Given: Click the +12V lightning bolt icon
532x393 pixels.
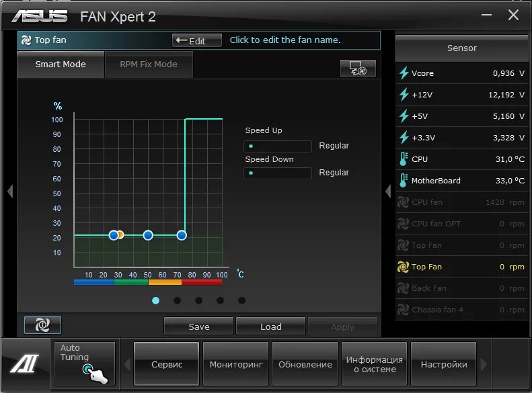Looking at the screenshot, I should pyautogui.click(x=404, y=95).
